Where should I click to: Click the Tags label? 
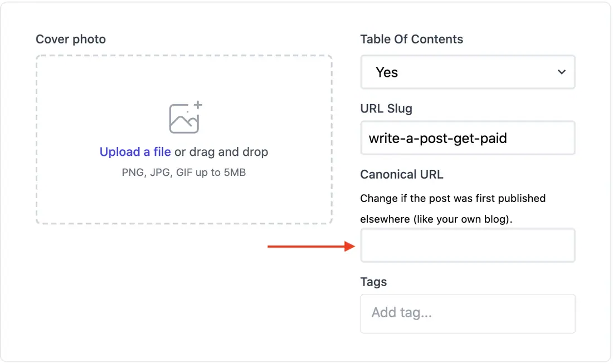click(373, 282)
